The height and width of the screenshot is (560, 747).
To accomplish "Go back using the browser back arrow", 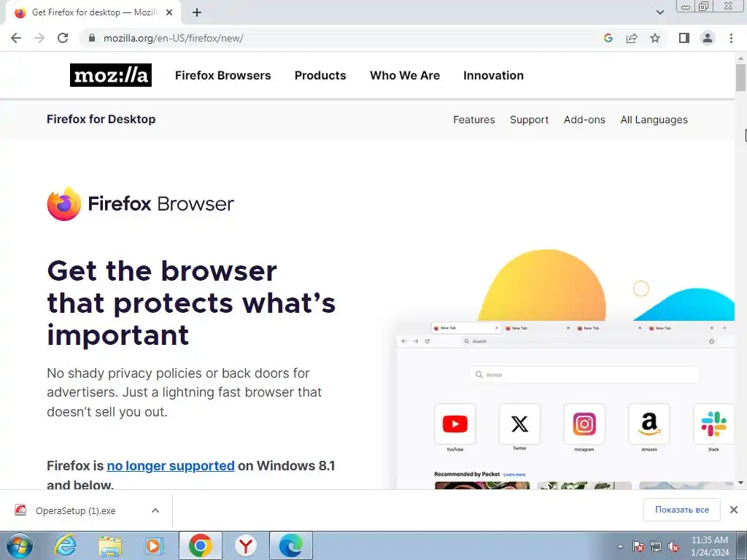I will click(x=16, y=38).
